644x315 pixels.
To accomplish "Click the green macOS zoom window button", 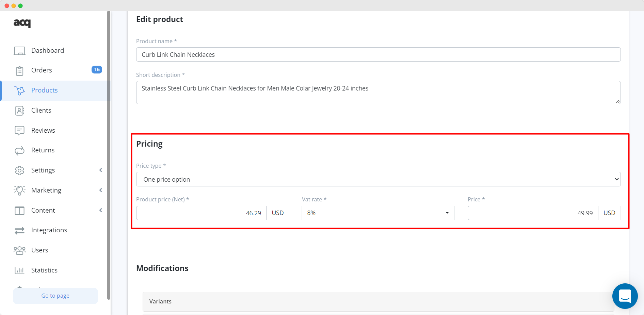I will pyautogui.click(x=20, y=6).
